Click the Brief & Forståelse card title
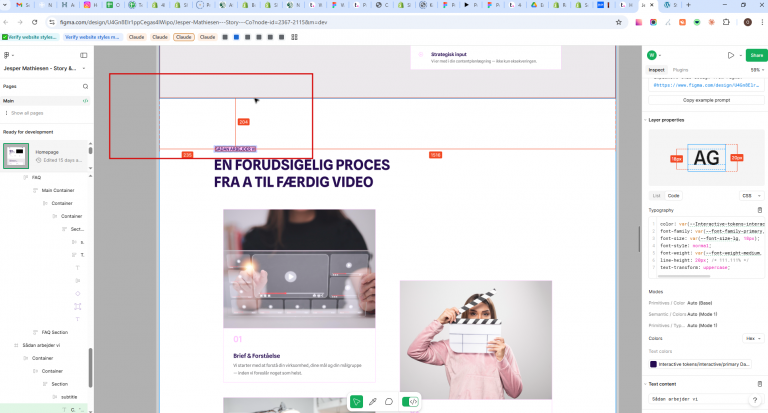This screenshot has height=413, width=768. tap(257, 356)
